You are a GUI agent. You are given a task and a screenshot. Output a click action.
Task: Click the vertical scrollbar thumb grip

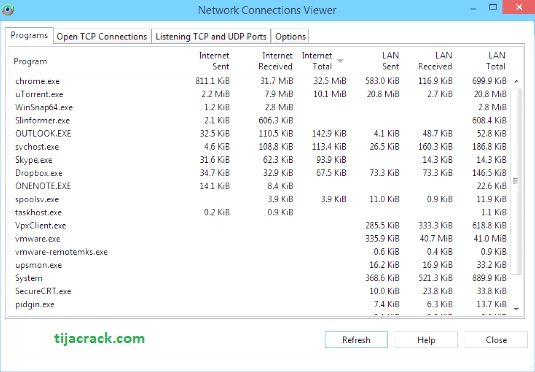(516, 181)
